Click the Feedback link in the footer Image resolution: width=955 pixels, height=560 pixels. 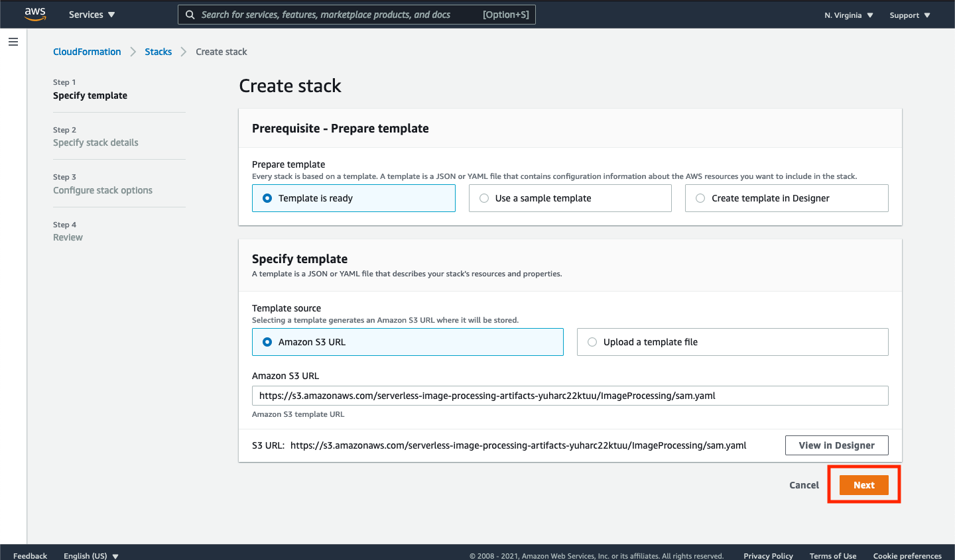click(30, 555)
